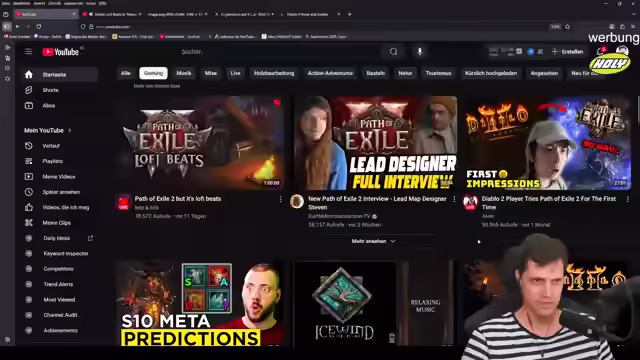Click the YouTube logo
This screenshot has height=360, width=640.
click(60, 52)
